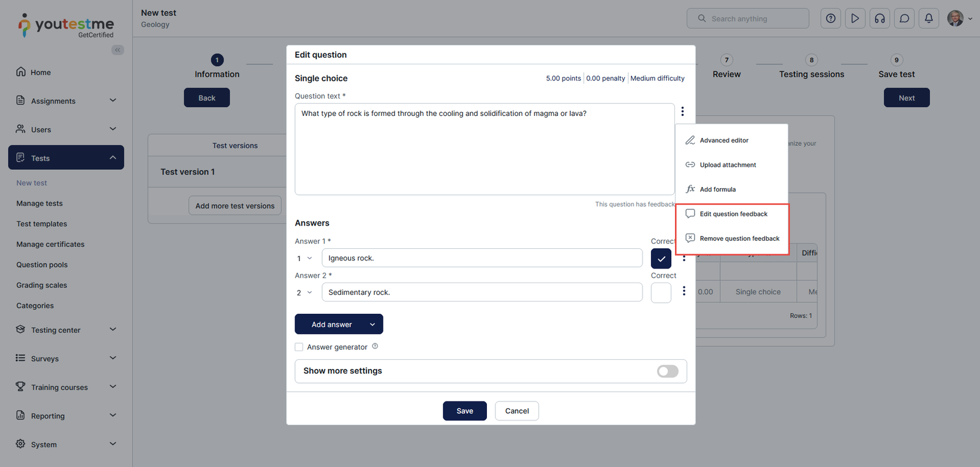Collapse sidebar with double-chevron icon
This screenshot has height=467, width=980.
click(x=118, y=50)
